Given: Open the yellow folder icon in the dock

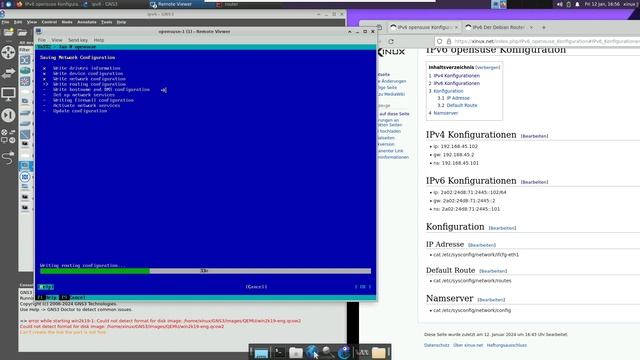Looking at the screenshot, I should (x=378, y=352).
